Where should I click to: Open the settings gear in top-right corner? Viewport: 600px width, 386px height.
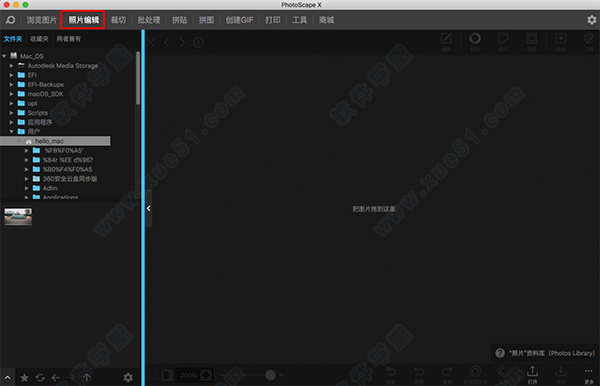591,20
